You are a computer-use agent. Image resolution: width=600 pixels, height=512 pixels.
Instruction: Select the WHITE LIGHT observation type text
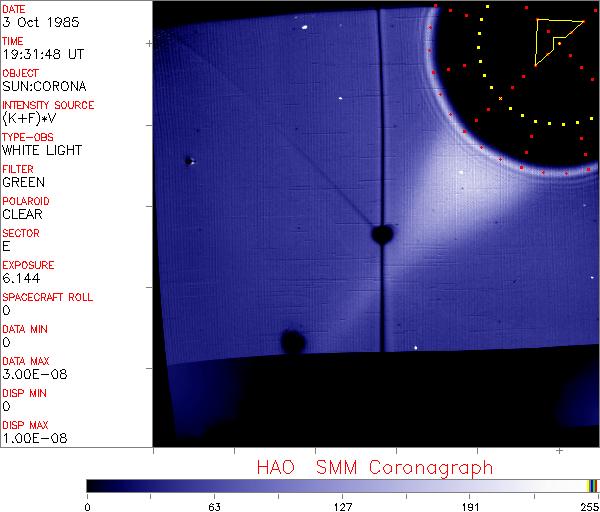tap(42, 150)
